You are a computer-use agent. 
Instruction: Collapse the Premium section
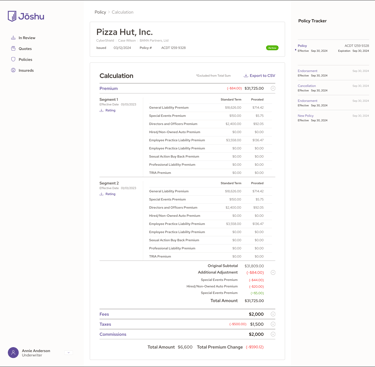[x=273, y=88]
